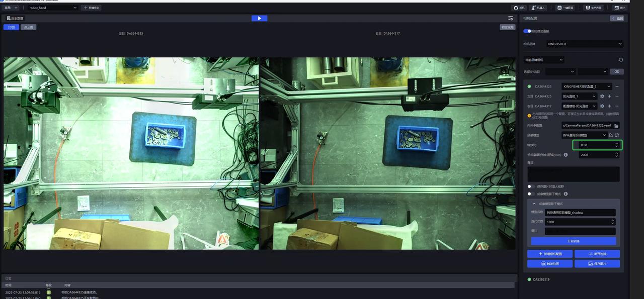Click the edit icon beside the imaging model dropdown

pos(611,135)
